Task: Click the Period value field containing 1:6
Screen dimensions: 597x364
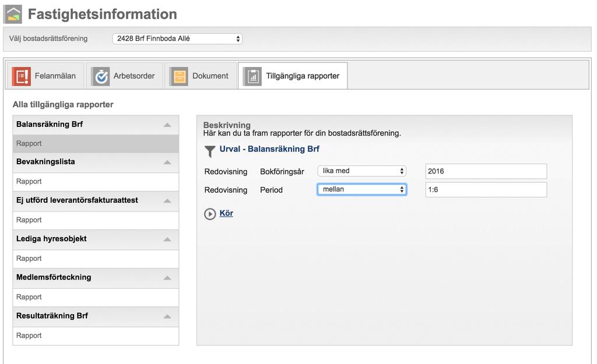Action: [486, 189]
